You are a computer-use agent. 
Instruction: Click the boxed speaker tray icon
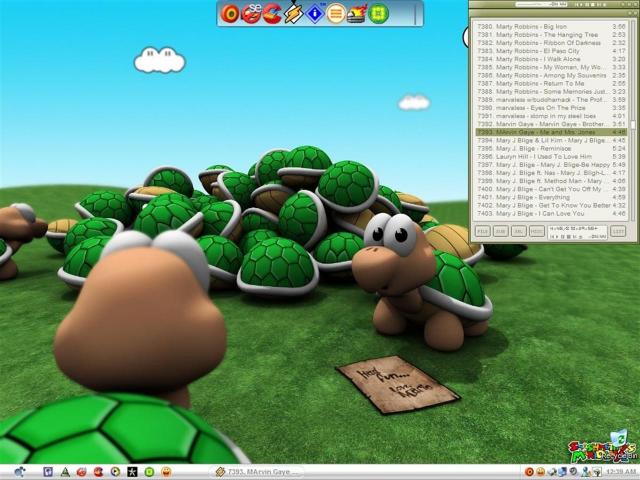pyautogui.click(x=596, y=472)
